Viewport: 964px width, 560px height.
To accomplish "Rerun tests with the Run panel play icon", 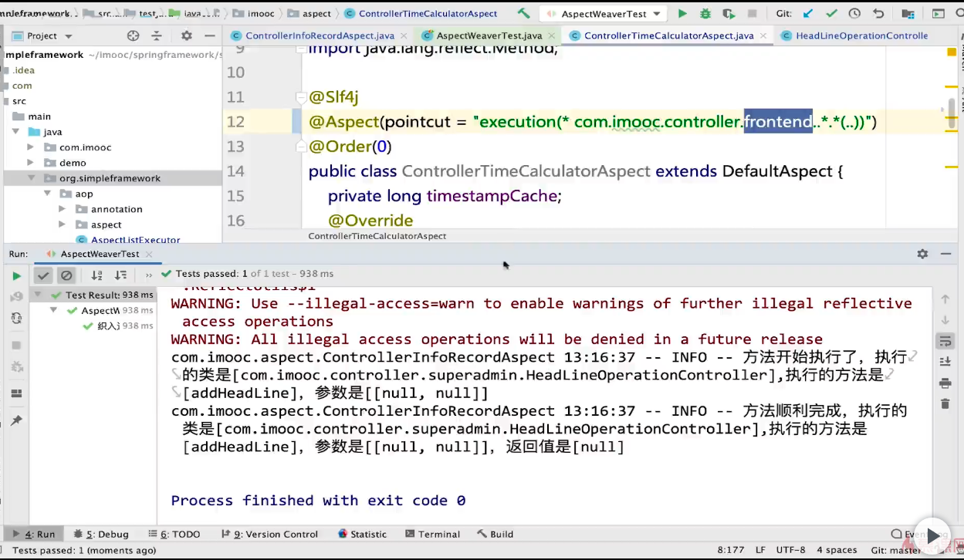I will click(x=16, y=275).
